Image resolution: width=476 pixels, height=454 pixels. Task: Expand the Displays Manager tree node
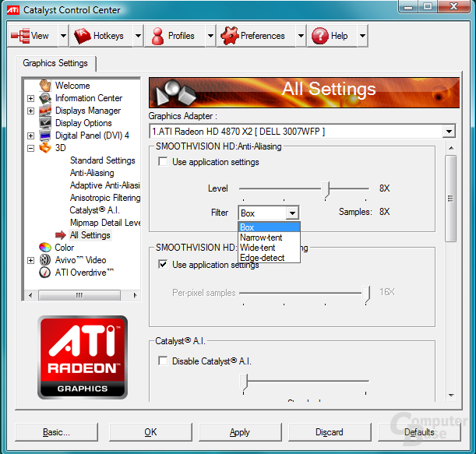coord(30,111)
